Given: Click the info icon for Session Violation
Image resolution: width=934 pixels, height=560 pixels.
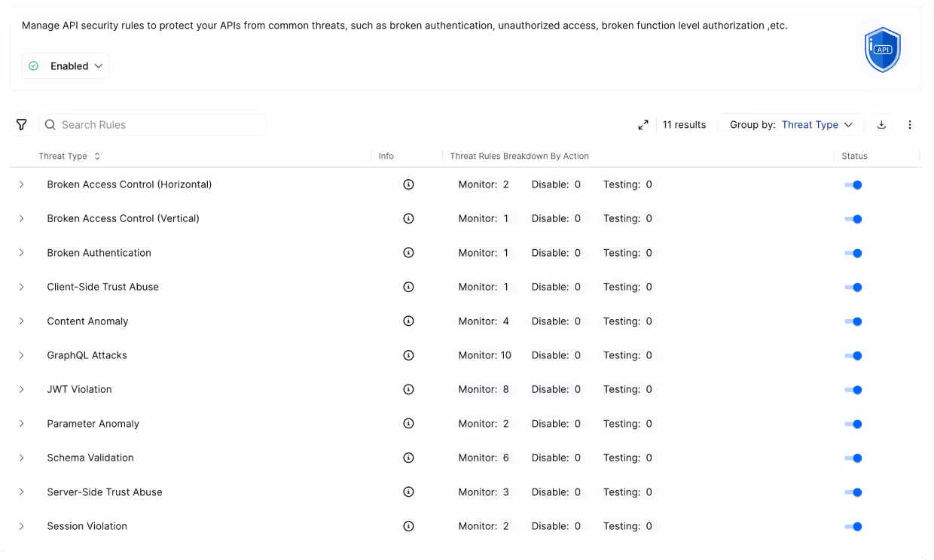Looking at the screenshot, I should click(408, 526).
